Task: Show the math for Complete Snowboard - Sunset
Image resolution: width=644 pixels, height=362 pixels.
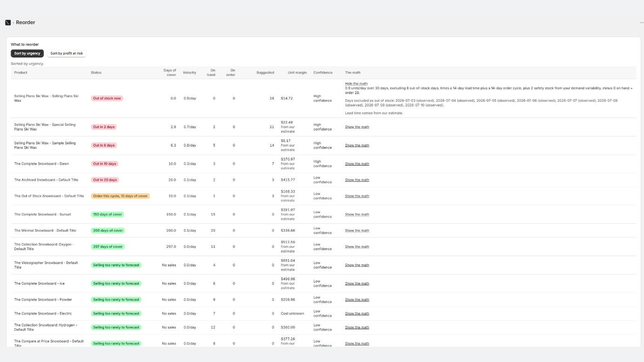Action: [357, 215]
